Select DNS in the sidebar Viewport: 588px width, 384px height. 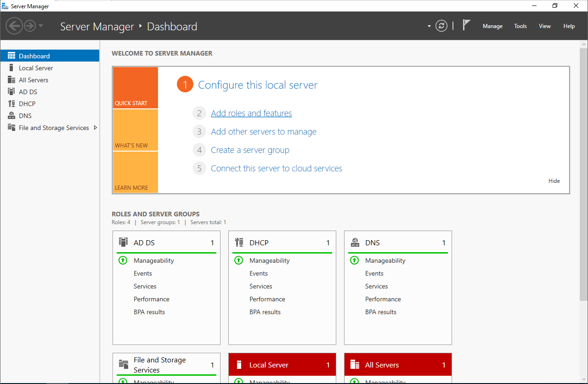coord(50,116)
